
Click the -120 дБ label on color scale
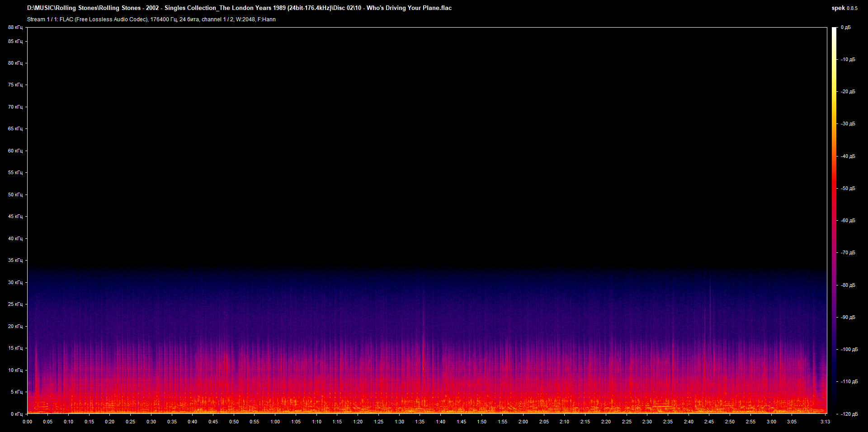coord(849,414)
